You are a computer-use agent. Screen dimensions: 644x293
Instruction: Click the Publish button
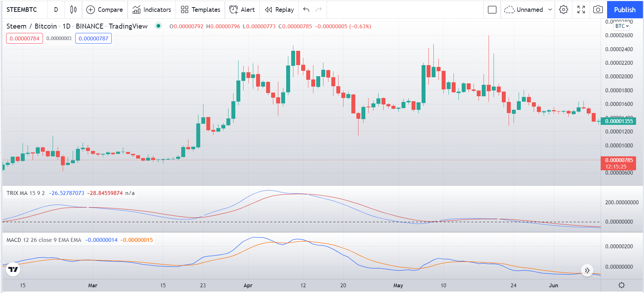pyautogui.click(x=625, y=10)
